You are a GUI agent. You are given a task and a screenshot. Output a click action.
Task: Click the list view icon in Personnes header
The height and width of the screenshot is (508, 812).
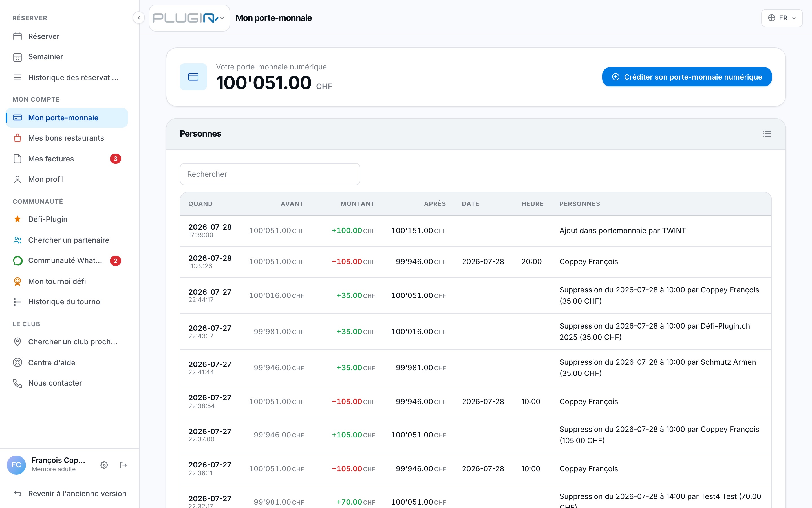(x=767, y=134)
